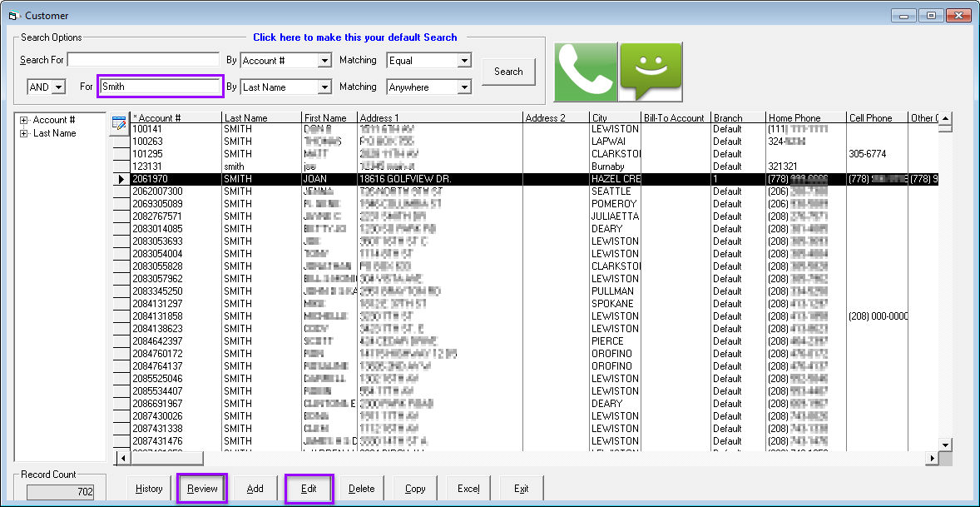Click the horizontal scrollbar left arrow
This screenshot has height=507, width=980.
pos(123,459)
